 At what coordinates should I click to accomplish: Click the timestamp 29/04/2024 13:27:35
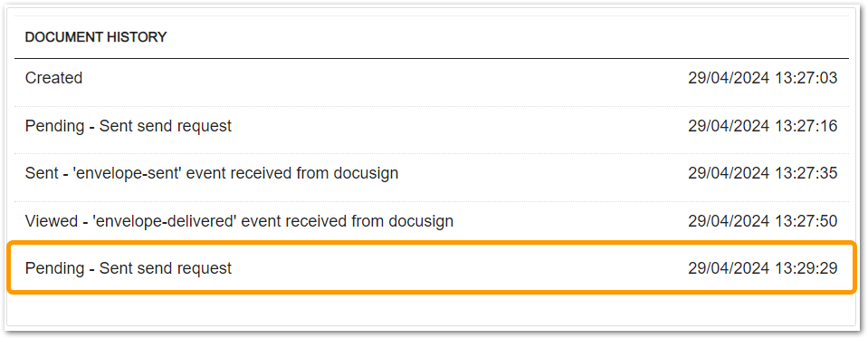(763, 174)
